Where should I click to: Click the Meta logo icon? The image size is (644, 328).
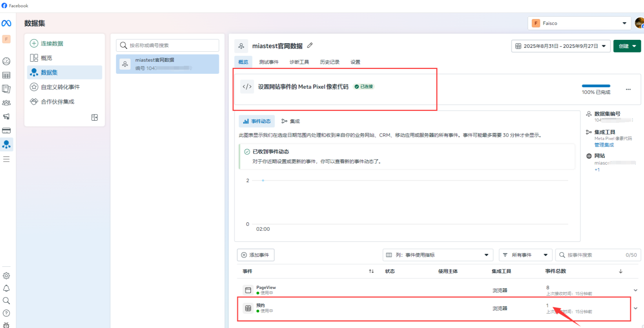[6, 23]
